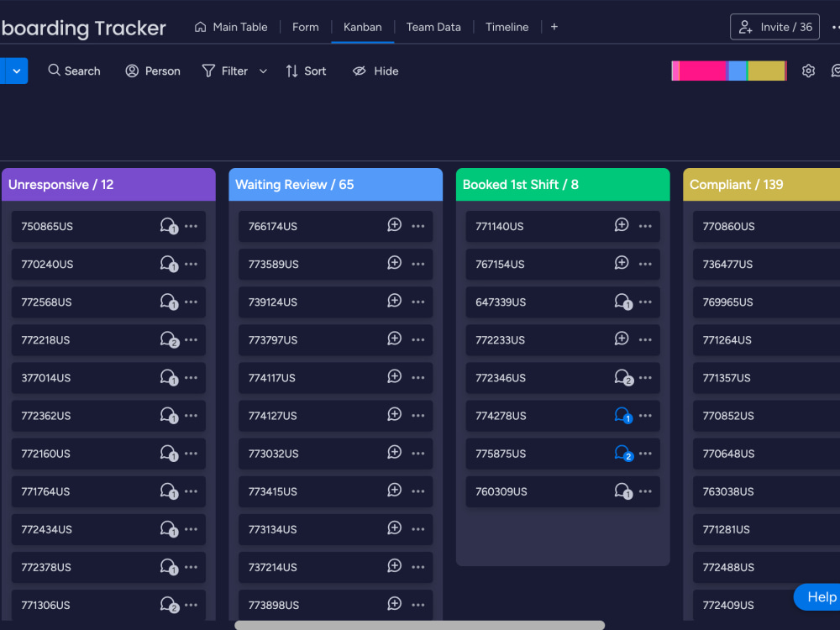Open more options menu for 773797US
Image resolution: width=840 pixels, height=630 pixels.
[x=418, y=339]
